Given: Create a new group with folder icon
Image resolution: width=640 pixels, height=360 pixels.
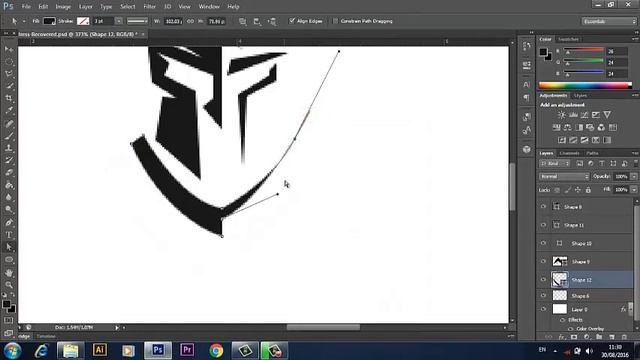Looking at the screenshot, I should coord(599,337).
